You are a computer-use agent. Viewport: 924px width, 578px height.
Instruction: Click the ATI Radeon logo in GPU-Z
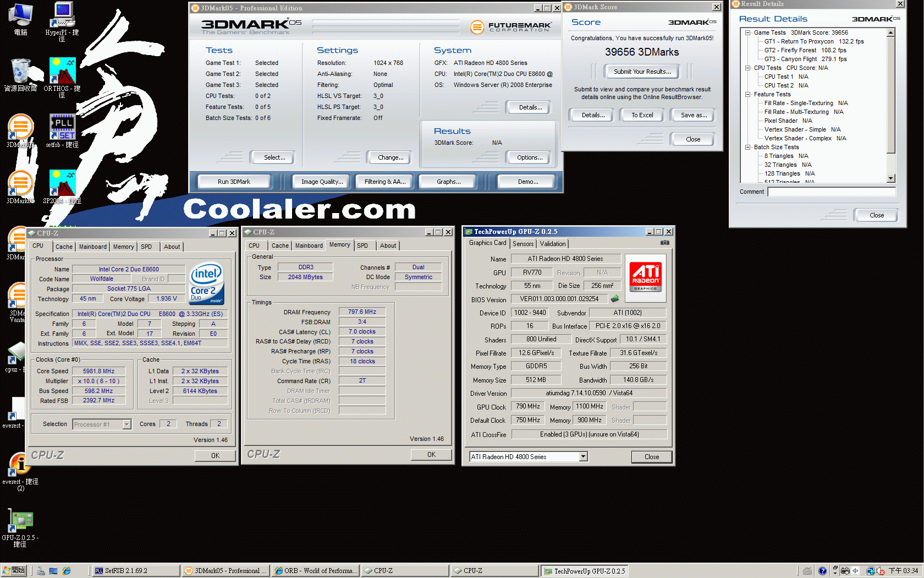pyautogui.click(x=646, y=277)
